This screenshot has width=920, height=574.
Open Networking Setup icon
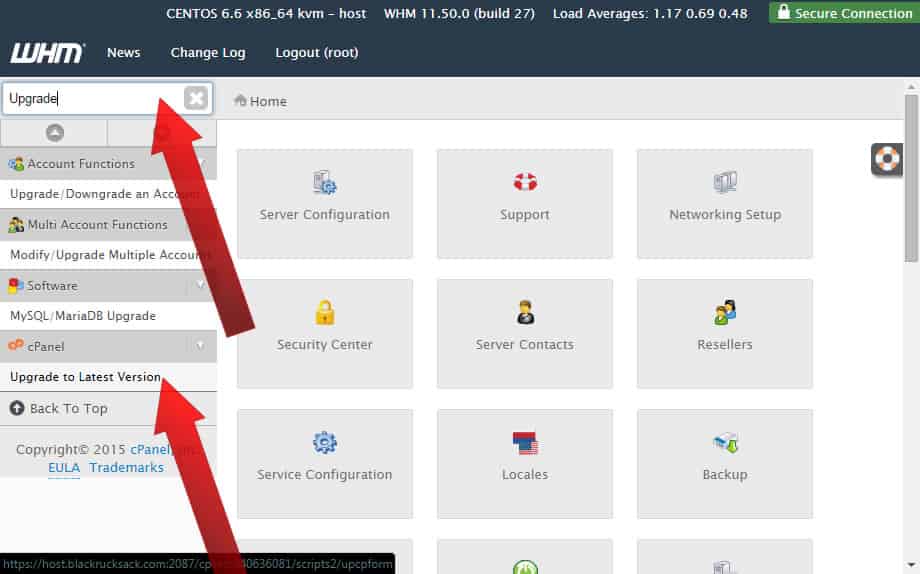[x=725, y=183]
